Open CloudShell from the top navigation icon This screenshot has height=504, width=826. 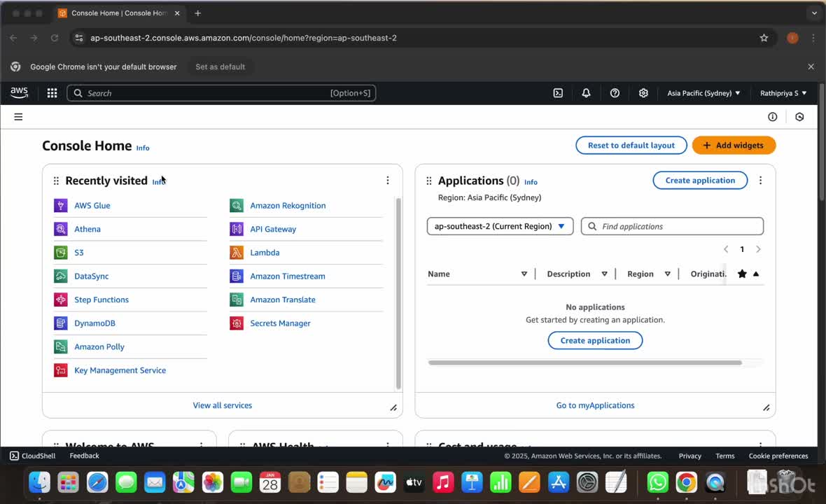558,93
